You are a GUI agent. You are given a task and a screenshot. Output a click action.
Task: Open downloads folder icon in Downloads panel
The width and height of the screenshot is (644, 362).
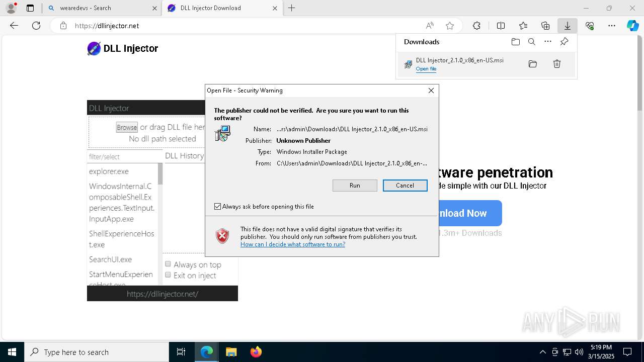pos(516,42)
